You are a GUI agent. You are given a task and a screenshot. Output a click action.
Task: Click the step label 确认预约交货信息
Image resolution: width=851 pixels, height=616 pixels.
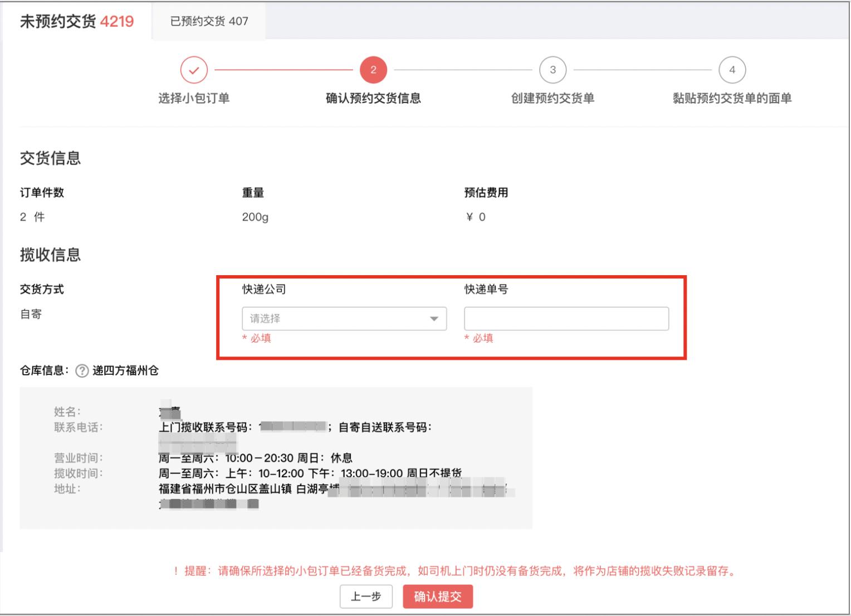[373, 98]
